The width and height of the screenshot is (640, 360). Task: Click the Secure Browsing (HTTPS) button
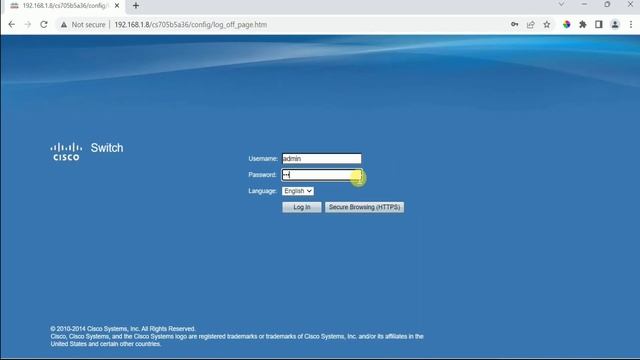click(x=364, y=207)
